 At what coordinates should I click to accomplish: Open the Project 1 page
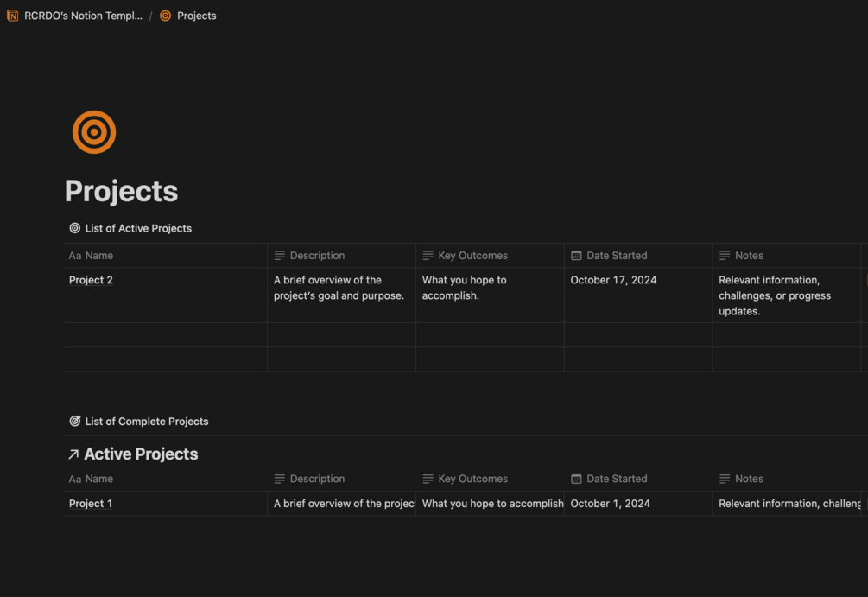[91, 504]
